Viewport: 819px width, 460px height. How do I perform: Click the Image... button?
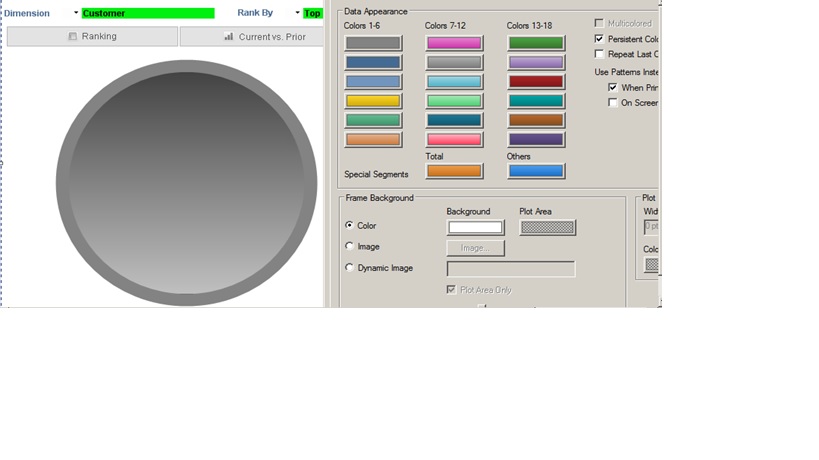point(475,248)
